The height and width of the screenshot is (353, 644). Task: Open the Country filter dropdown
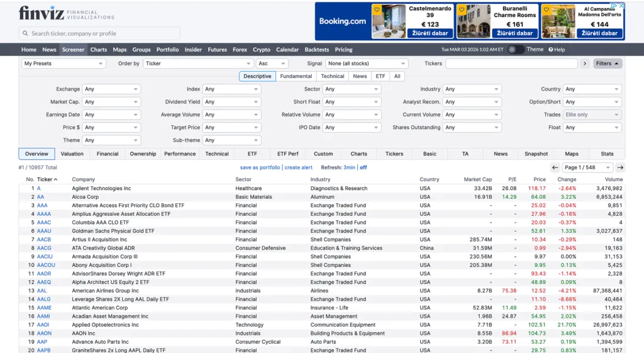coord(592,89)
